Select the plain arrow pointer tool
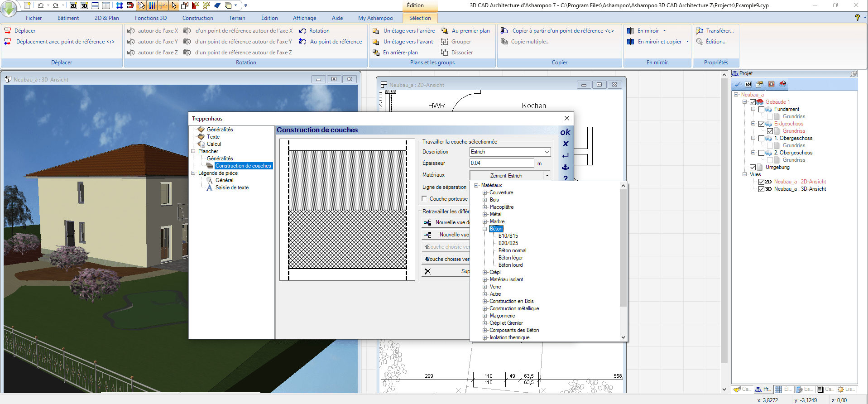Viewport: 868px width, 404px height. [174, 5]
